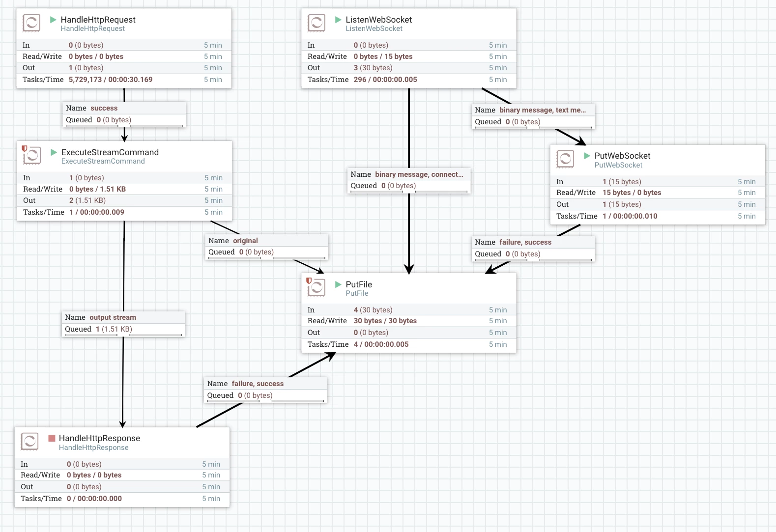Click the ListenWebSocket processor icon
The height and width of the screenshot is (532, 776).
[x=316, y=23]
